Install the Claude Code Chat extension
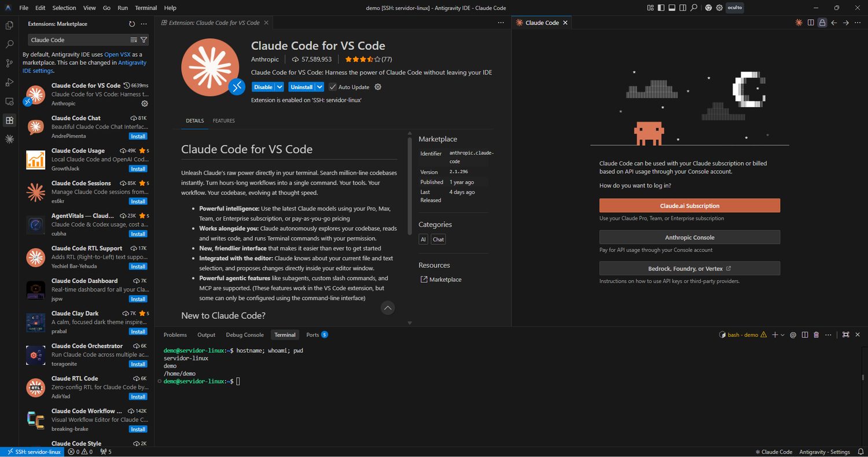This screenshot has height=457, width=868. click(138, 137)
